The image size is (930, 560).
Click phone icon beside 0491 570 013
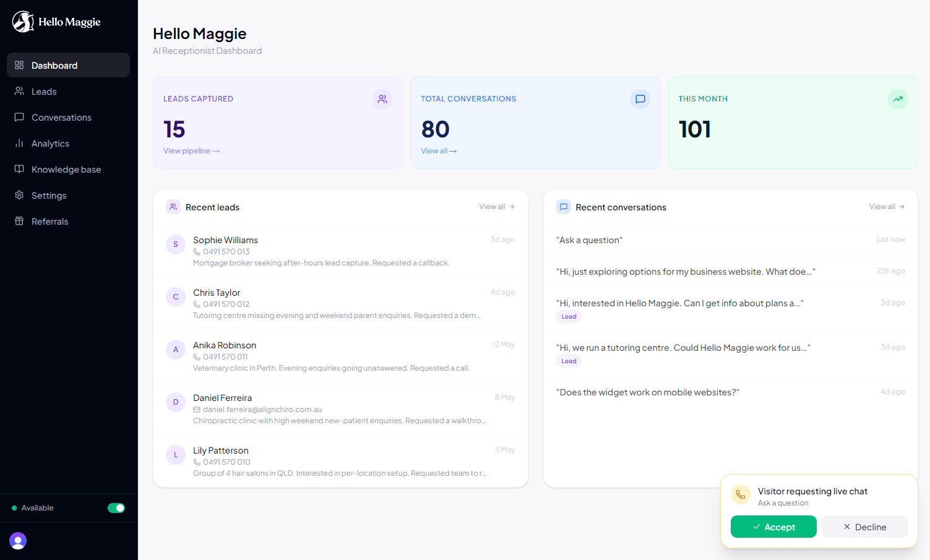(x=197, y=252)
